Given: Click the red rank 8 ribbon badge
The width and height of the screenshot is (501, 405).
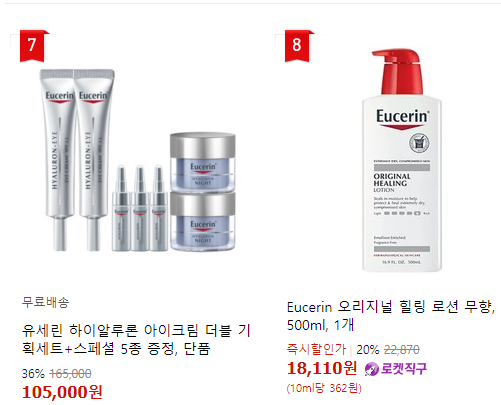Looking at the screenshot, I should click(297, 46).
